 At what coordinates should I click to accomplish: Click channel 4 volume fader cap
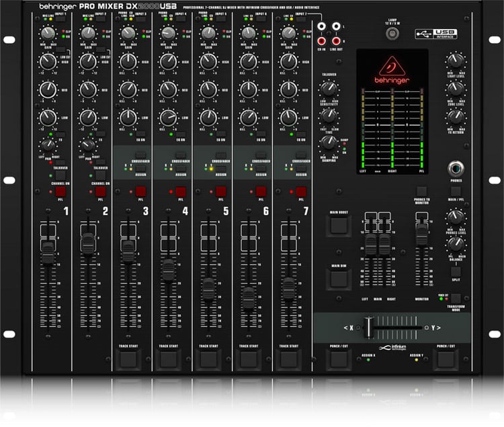point(168,271)
